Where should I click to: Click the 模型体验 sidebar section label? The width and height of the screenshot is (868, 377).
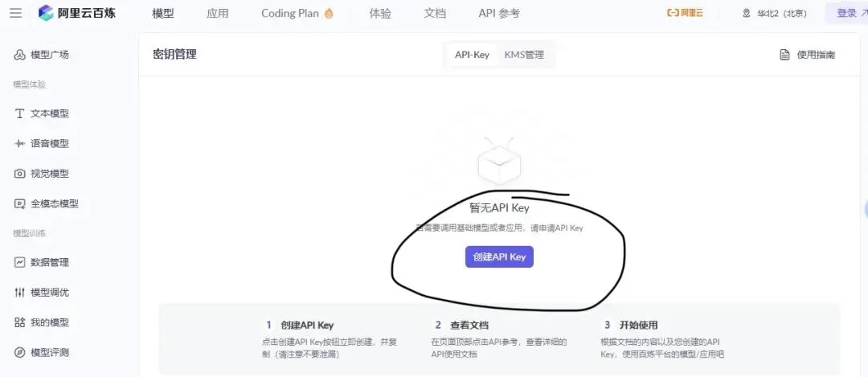30,84
